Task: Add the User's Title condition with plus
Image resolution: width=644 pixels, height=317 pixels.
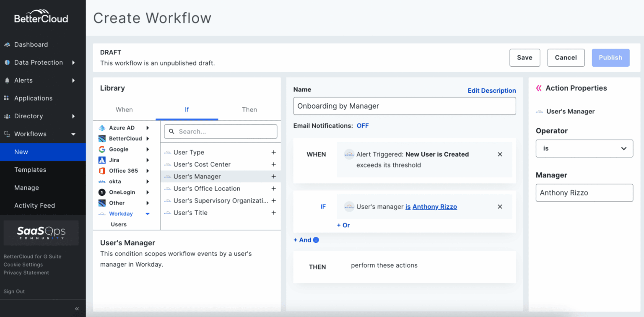Action: [273, 213]
